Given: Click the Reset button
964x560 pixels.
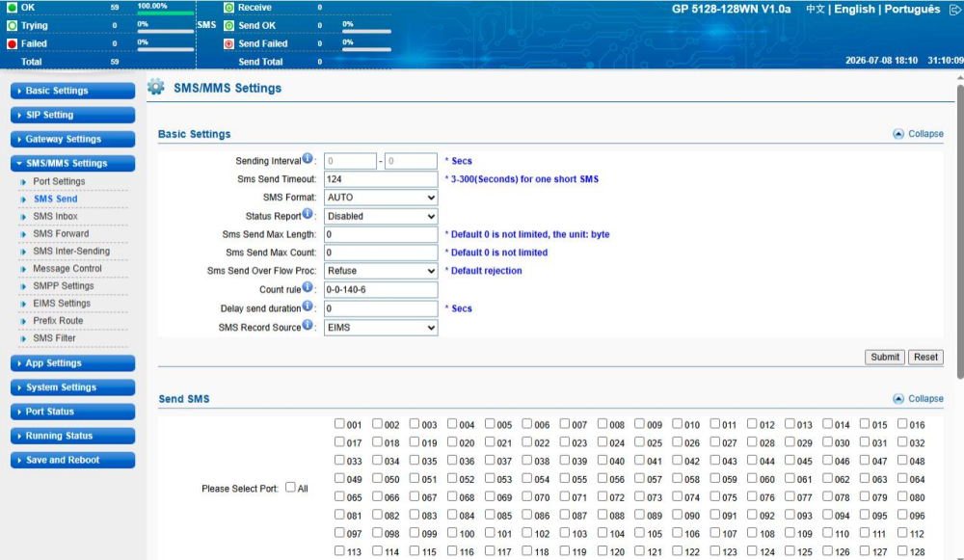Looking at the screenshot, I should [x=925, y=358].
